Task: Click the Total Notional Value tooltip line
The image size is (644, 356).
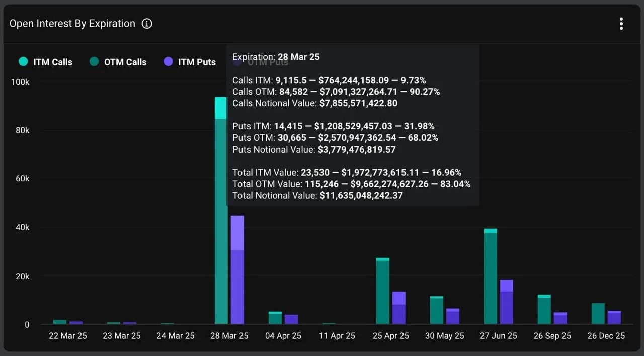Action: click(x=317, y=196)
